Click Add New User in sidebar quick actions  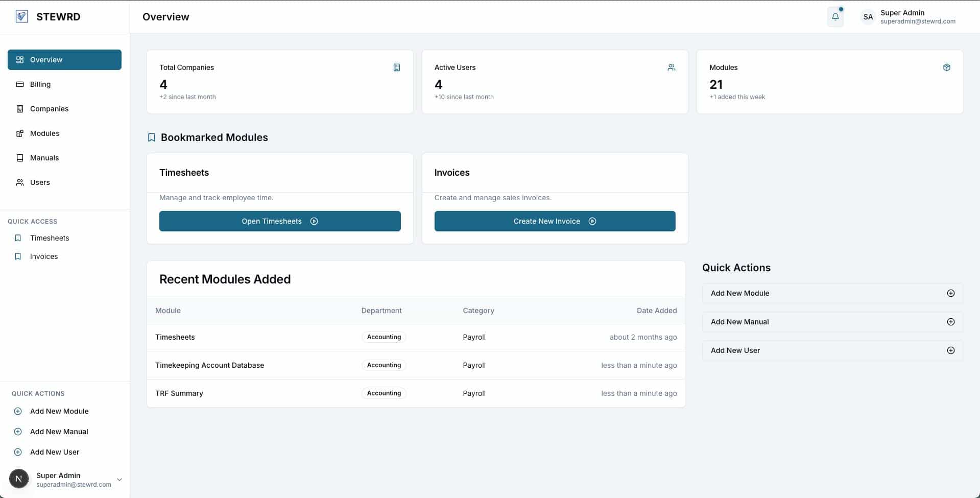click(54, 452)
